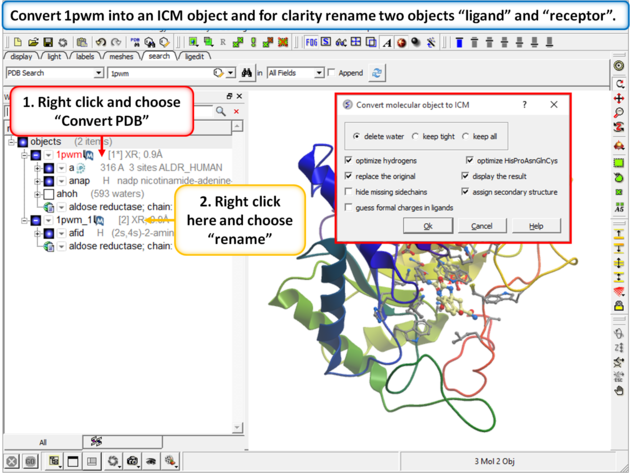Open the 'ligedit' tab

click(194, 57)
